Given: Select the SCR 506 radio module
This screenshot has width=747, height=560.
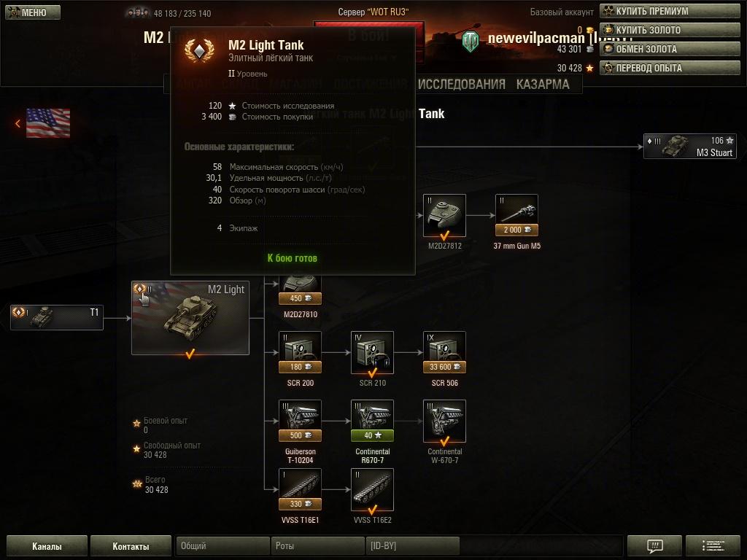Looking at the screenshot, I should pyautogui.click(x=444, y=352).
